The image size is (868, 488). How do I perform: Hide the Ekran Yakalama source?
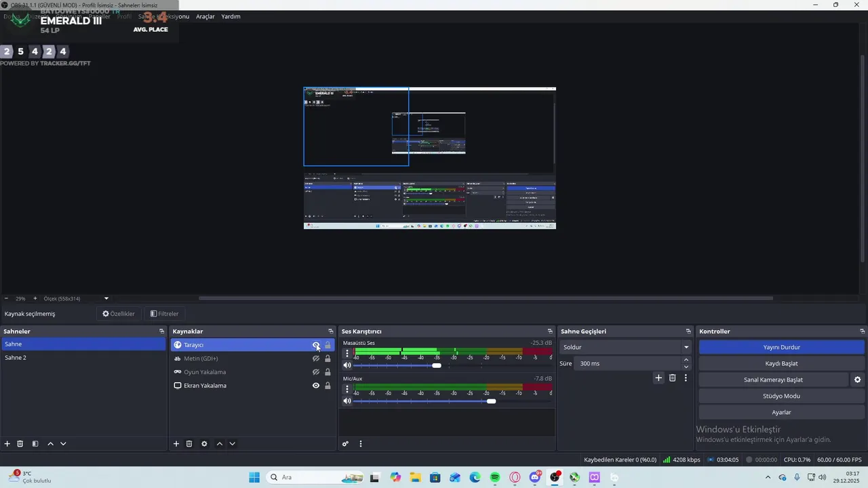click(315, 386)
